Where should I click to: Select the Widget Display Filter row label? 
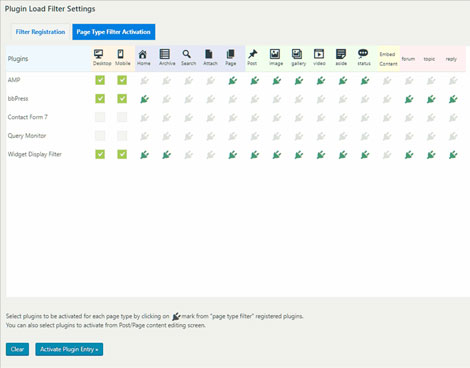pos(35,154)
